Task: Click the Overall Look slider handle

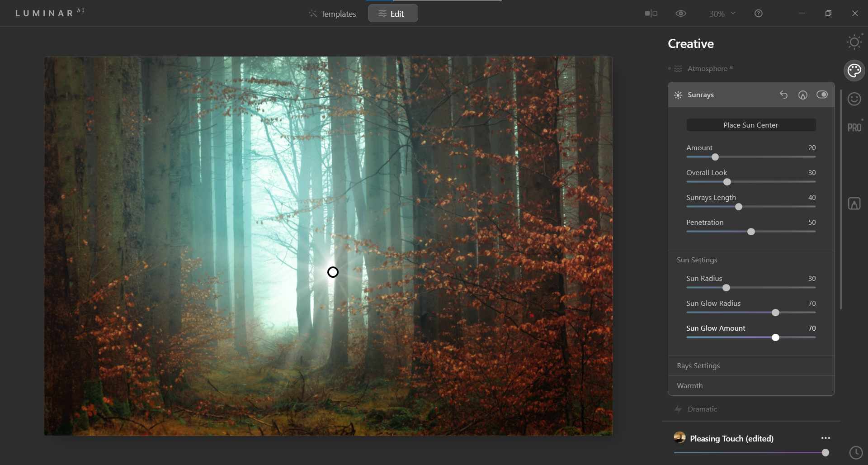Action: pos(727,182)
